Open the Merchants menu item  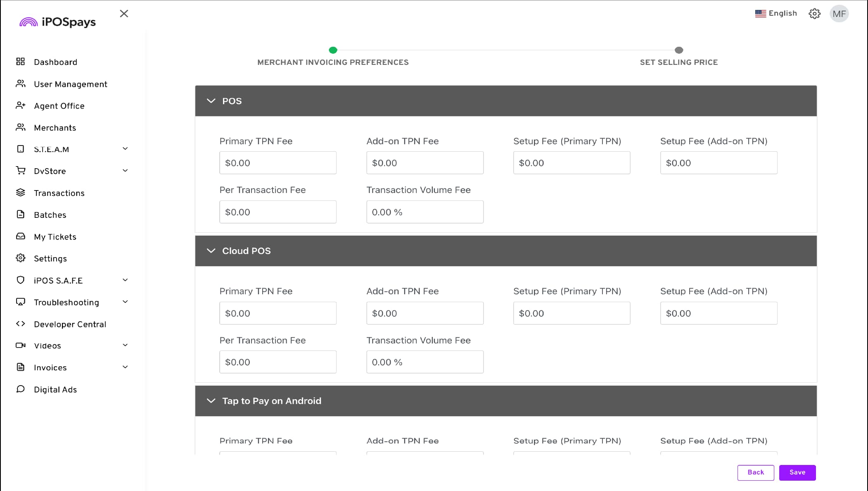(55, 128)
